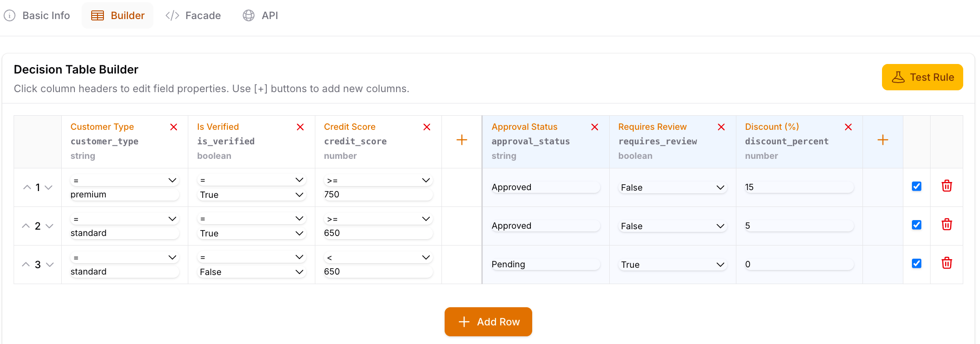Edit the Credit Score column header
This screenshot has height=344, width=980.
coord(350,127)
